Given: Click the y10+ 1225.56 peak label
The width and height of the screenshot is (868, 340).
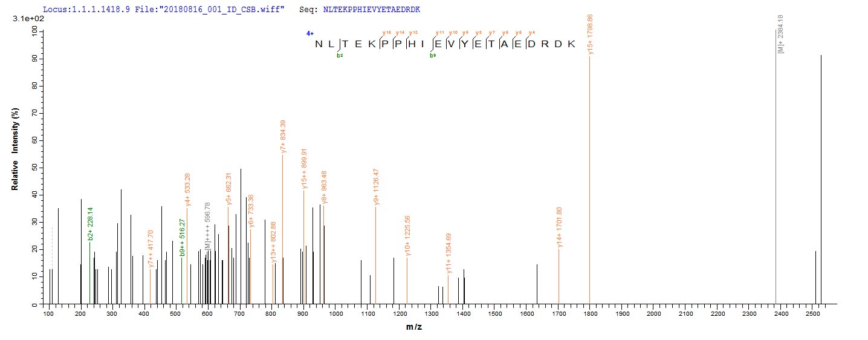Looking at the screenshot, I should point(408,237).
